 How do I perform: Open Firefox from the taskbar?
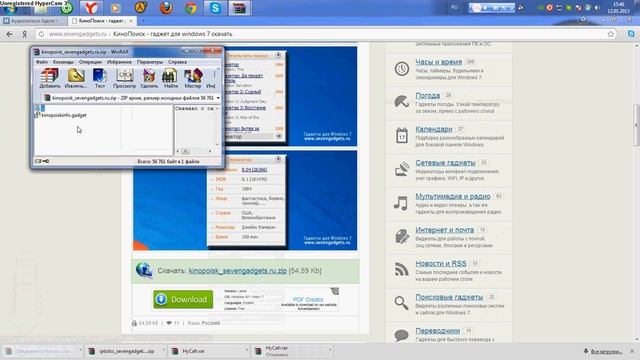pyautogui.click(x=166, y=8)
